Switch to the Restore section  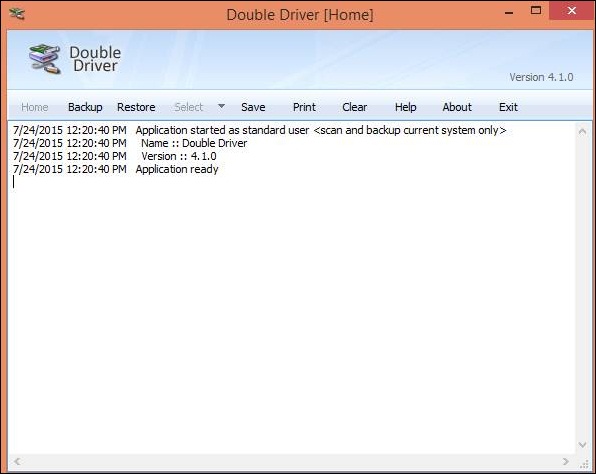point(136,107)
